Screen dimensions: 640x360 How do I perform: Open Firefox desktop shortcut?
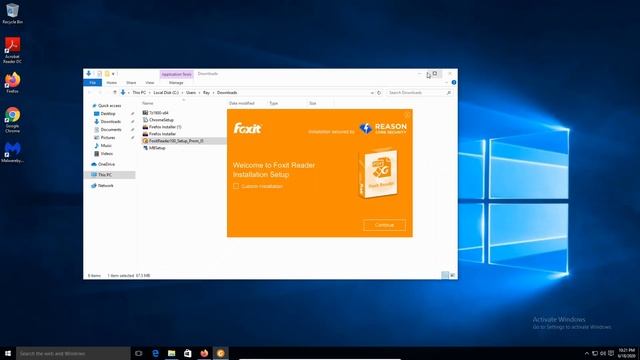pyautogui.click(x=12, y=83)
